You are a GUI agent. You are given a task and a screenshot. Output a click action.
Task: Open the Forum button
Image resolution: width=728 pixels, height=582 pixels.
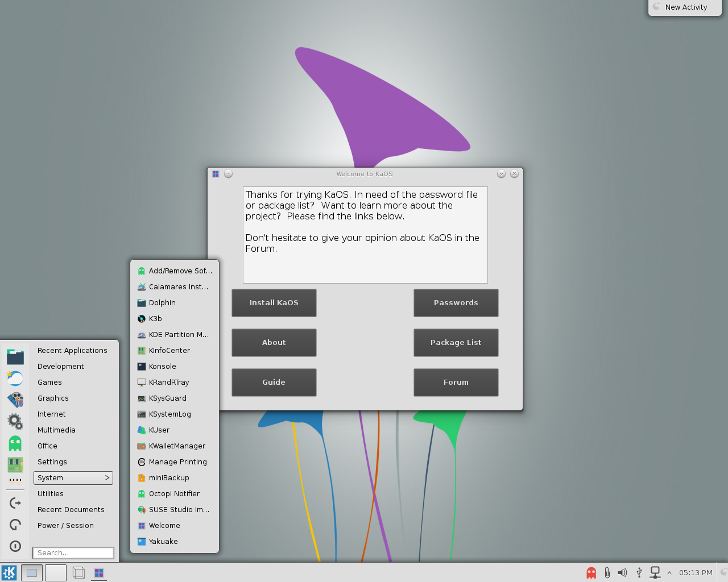(x=456, y=383)
